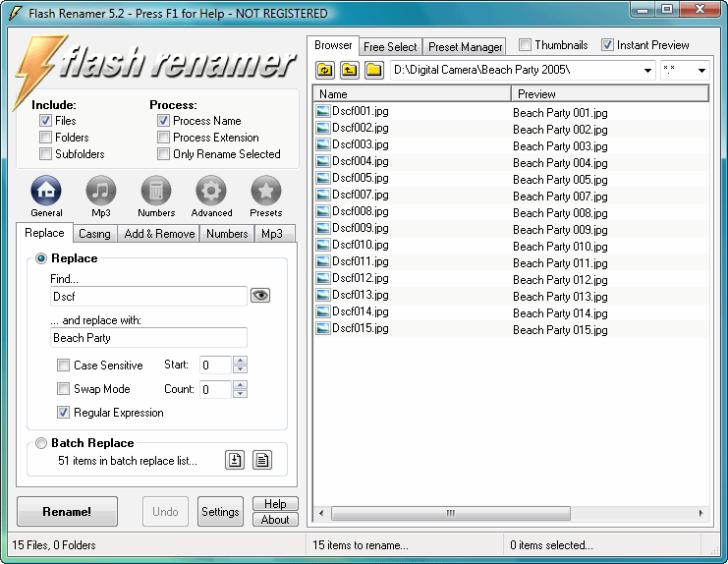Click the About button
The height and width of the screenshot is (564, 728).
tap(275, 520)
